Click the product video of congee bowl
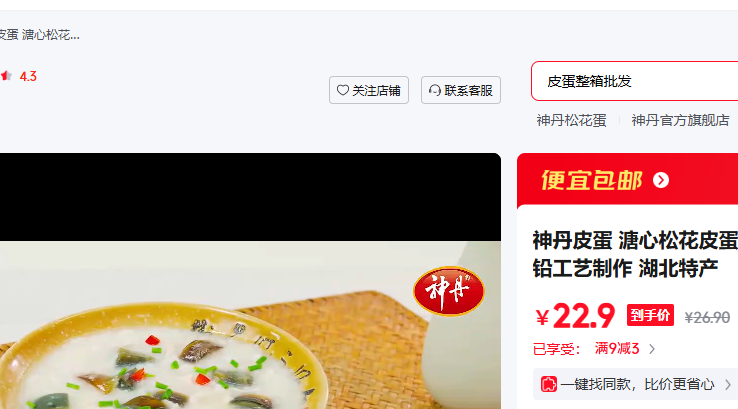Screen dimensions: 738x409 pos(250,281)
